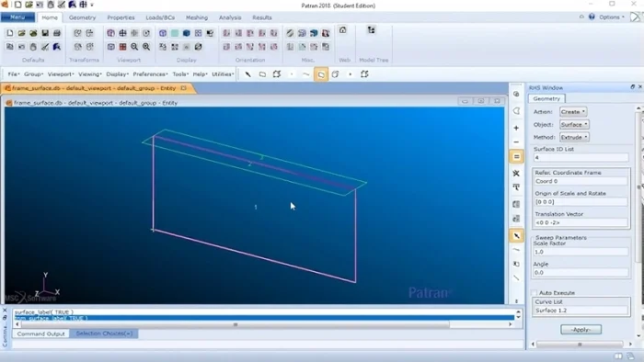Select the curve filter icon in side toolbar
644x362 pixels.
[x=516, y=250]
